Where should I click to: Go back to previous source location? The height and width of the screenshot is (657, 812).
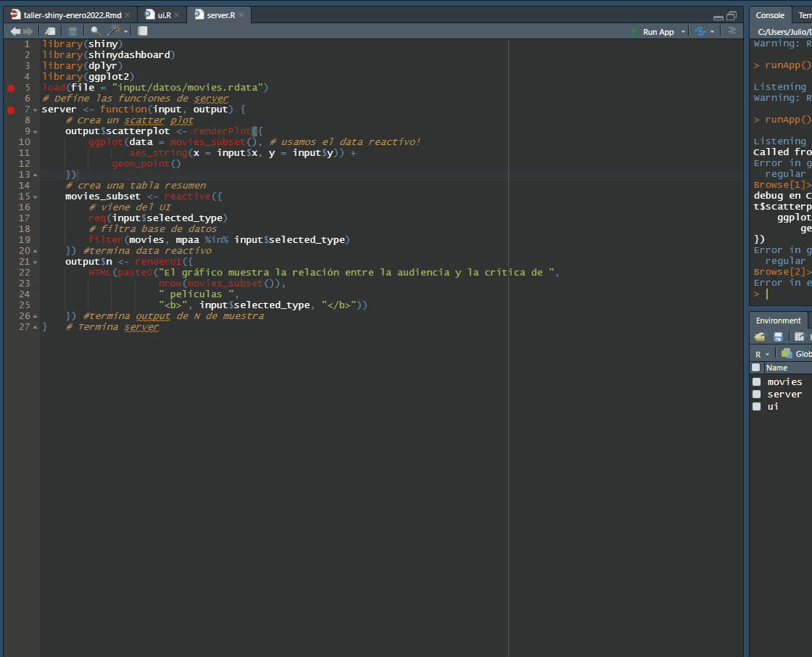click(15, 31)
